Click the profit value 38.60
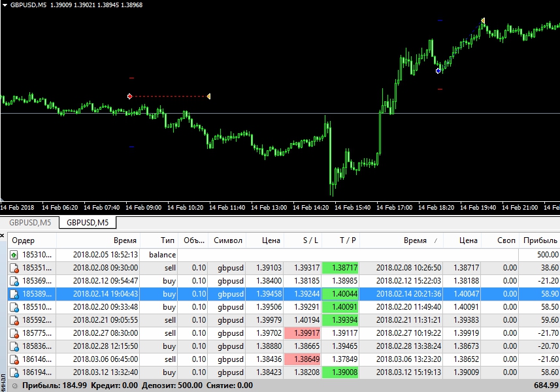The width and height of the screenshot is (560, 392). [550, 268]
